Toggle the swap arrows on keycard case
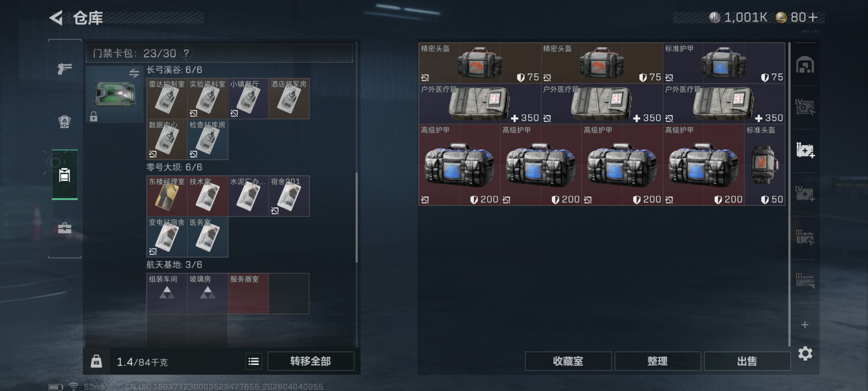868x391 pixels. (134, 73)
